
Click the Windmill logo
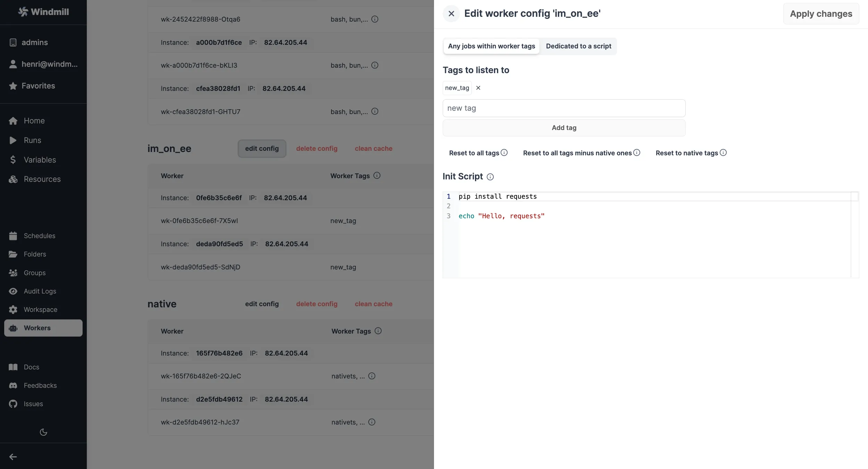pyautogui.click(x=43, y=11)
